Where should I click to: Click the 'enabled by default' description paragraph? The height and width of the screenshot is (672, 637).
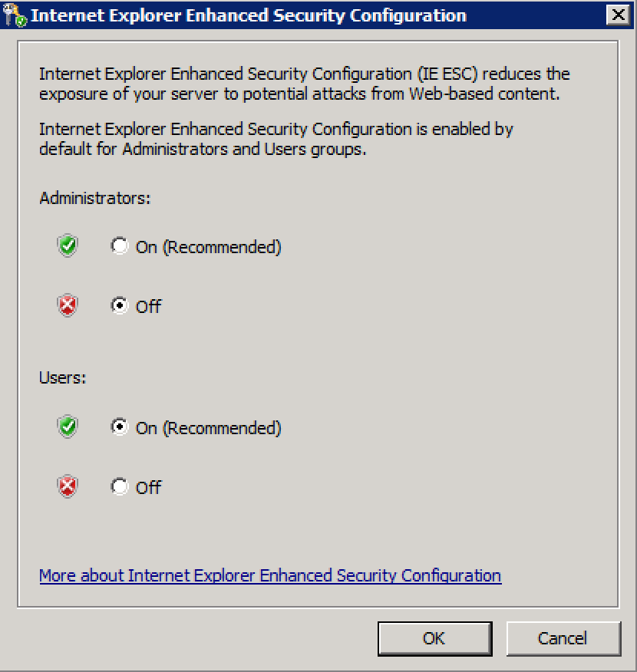tap(276, 140)
